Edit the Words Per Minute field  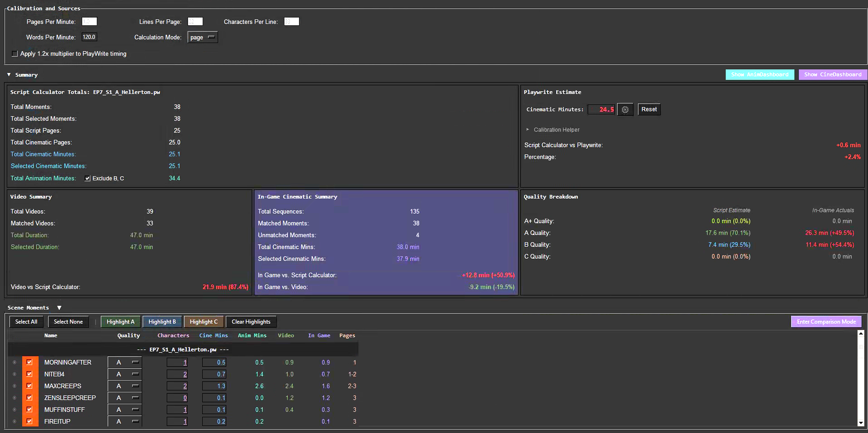click(89, 37)
